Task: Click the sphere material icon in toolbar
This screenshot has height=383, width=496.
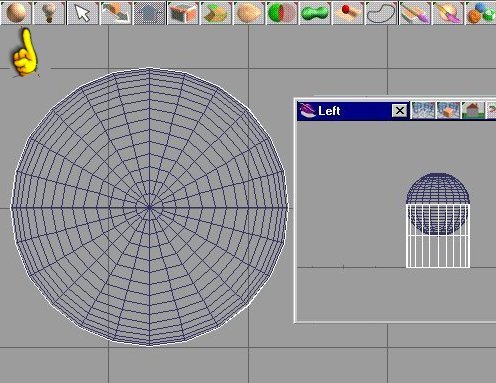Action: (16, 13)
